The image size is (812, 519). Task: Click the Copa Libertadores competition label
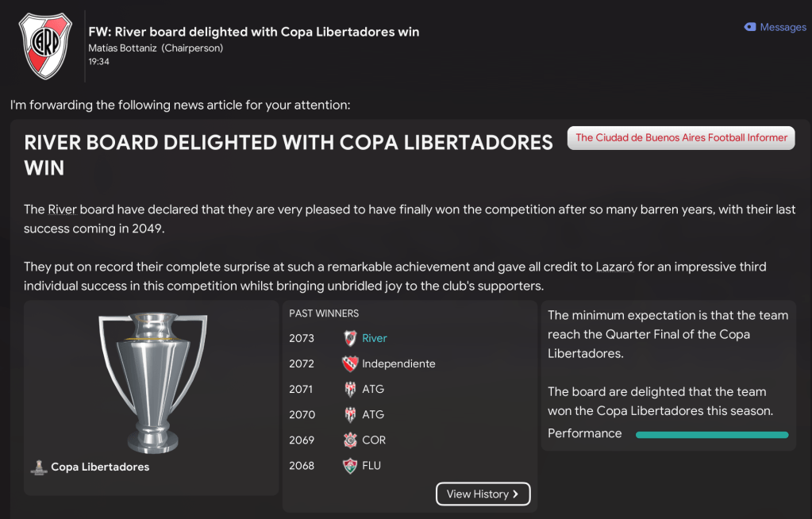pos(100,467)
